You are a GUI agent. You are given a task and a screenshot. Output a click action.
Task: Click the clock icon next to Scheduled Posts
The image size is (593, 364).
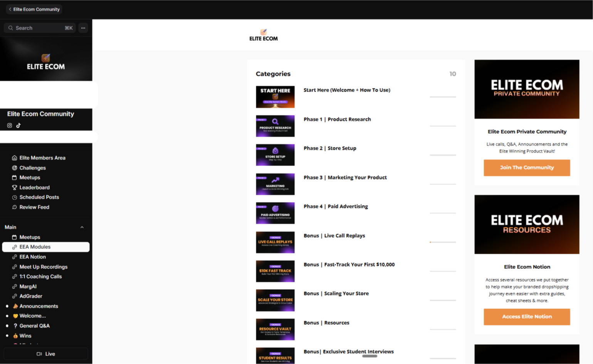15,197
